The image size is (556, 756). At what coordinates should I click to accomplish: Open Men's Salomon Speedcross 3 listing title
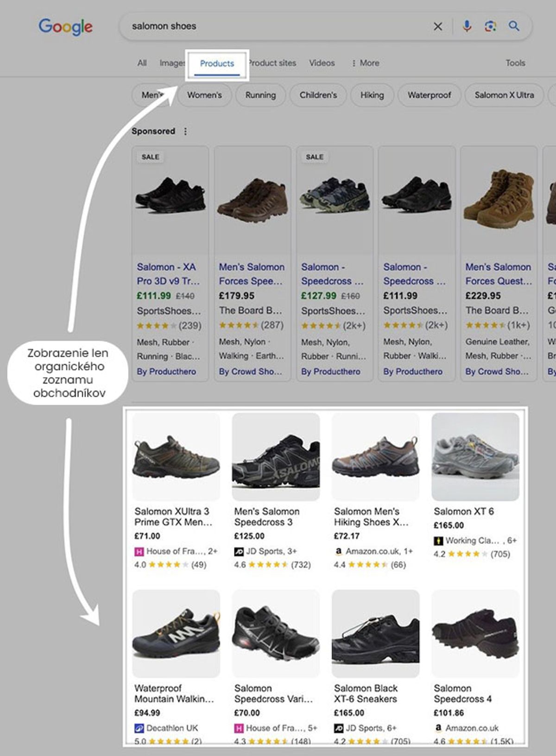[267, 517]
